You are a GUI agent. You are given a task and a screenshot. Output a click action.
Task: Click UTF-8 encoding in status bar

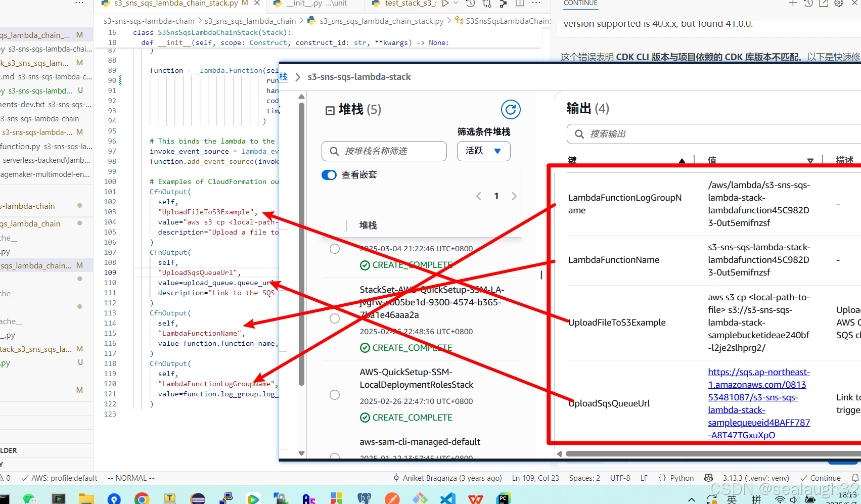pyautogui.click(x=620, y=478)
